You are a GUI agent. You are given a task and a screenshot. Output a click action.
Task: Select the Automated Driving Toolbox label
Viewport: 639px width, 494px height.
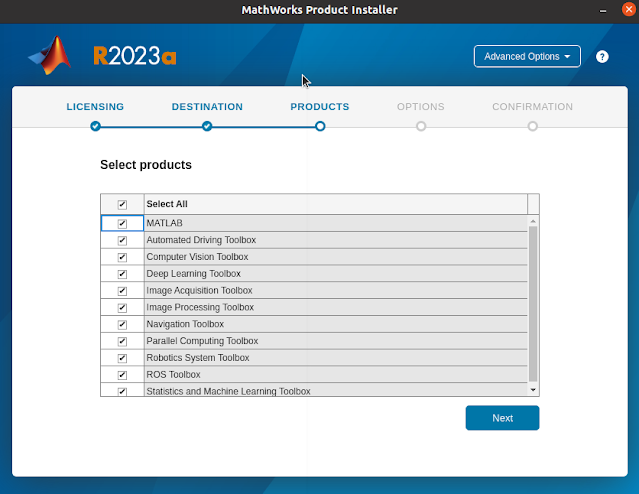pos(201,240)
